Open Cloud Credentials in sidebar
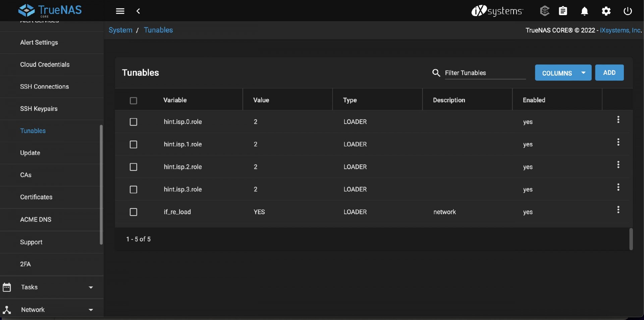644x320 pixels. 52,65
